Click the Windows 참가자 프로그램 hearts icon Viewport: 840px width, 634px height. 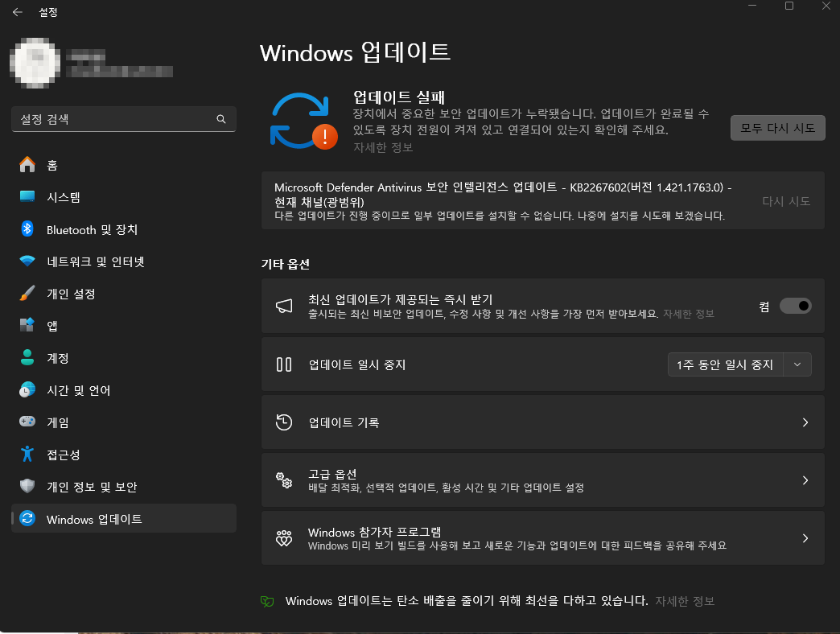pyautogui.click(x=284, y=538)
